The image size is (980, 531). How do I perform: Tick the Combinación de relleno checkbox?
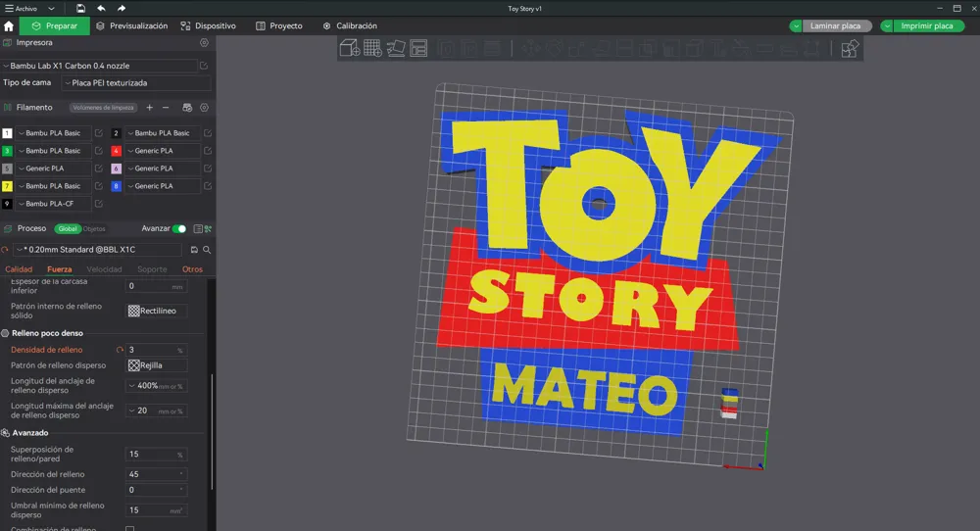click(x=130, y=528)
